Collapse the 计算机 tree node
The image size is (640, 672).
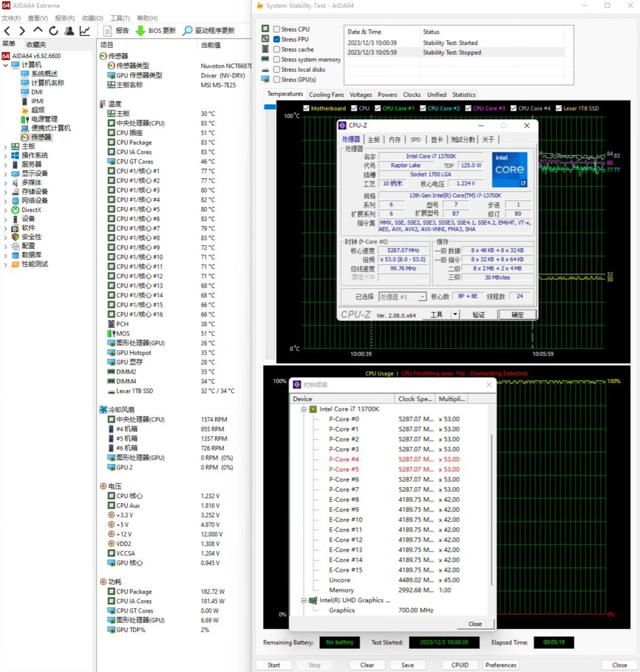point(6,65)
